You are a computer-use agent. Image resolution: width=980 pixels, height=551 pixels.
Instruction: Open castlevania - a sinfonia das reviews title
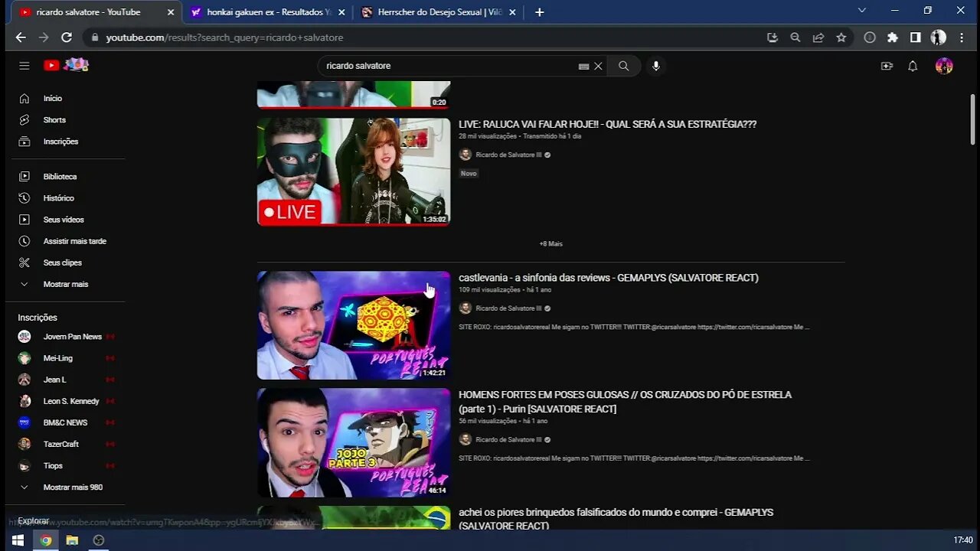pos(609,278)
